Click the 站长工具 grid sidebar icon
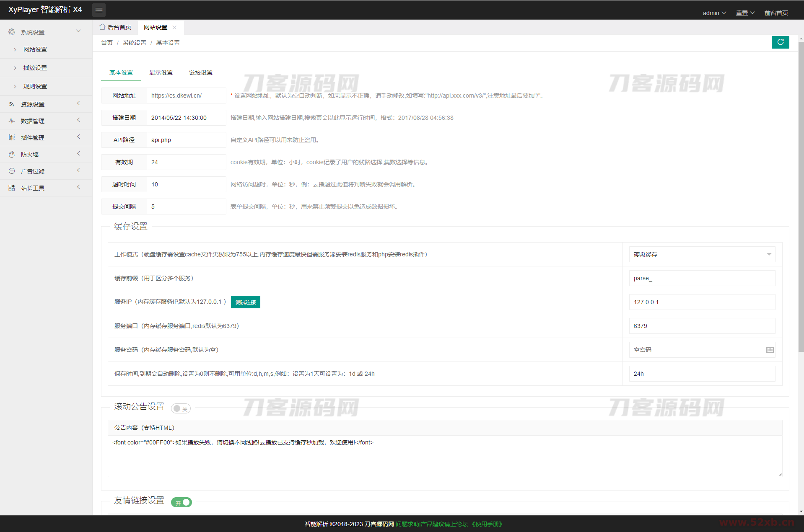This screenshot has width=804, height=532. (x=12, y=188)
